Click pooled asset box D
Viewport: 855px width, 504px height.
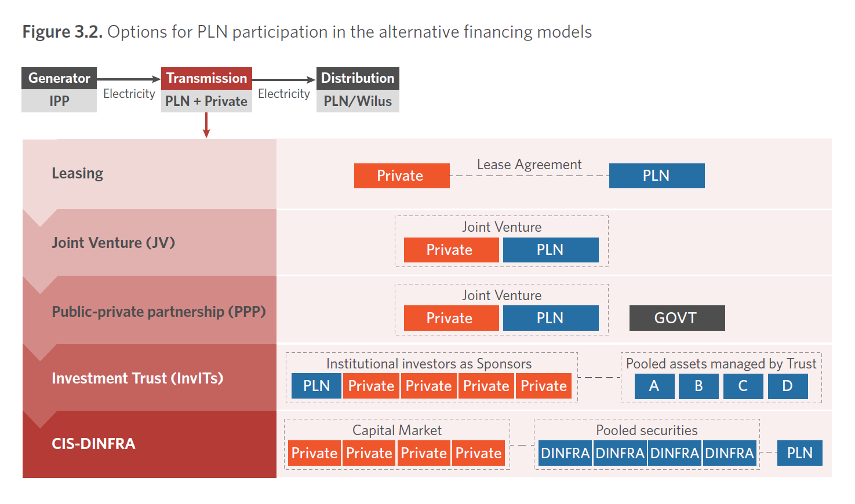tap(788, 386)
